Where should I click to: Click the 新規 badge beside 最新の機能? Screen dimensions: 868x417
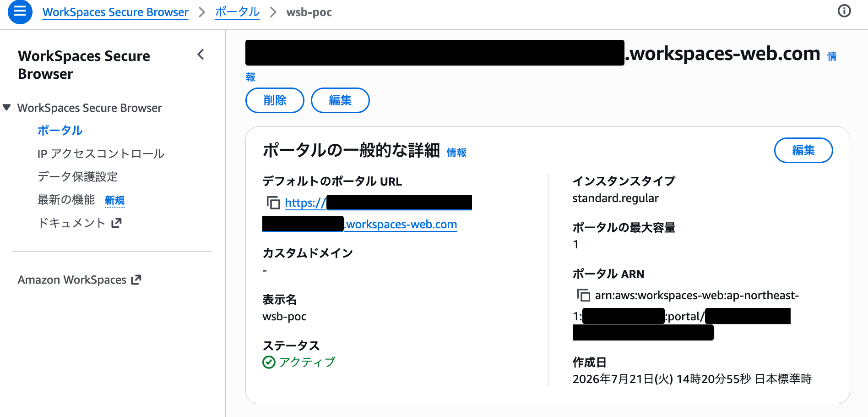pyautogui.click(x=114, y=200)
